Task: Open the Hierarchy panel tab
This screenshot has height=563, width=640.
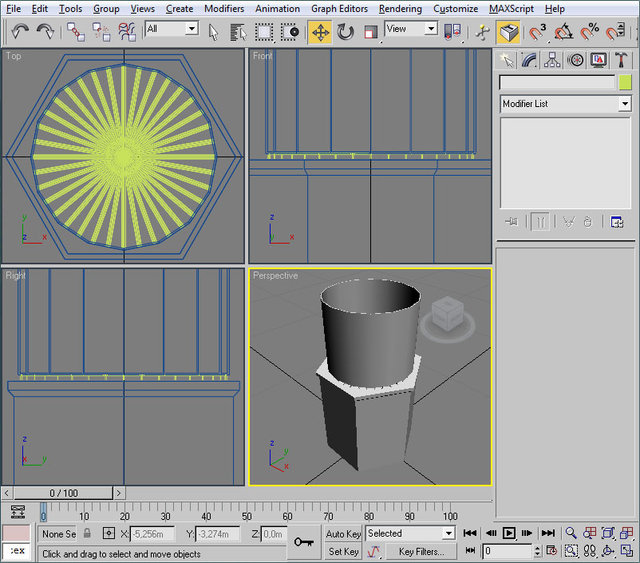Action: click(553, 60)
